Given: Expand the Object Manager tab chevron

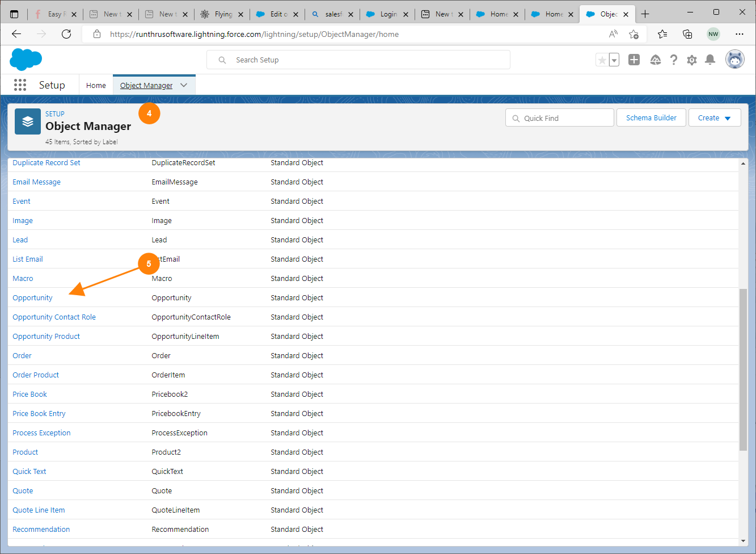Looking at the screenshot, I should coord(184,85).
